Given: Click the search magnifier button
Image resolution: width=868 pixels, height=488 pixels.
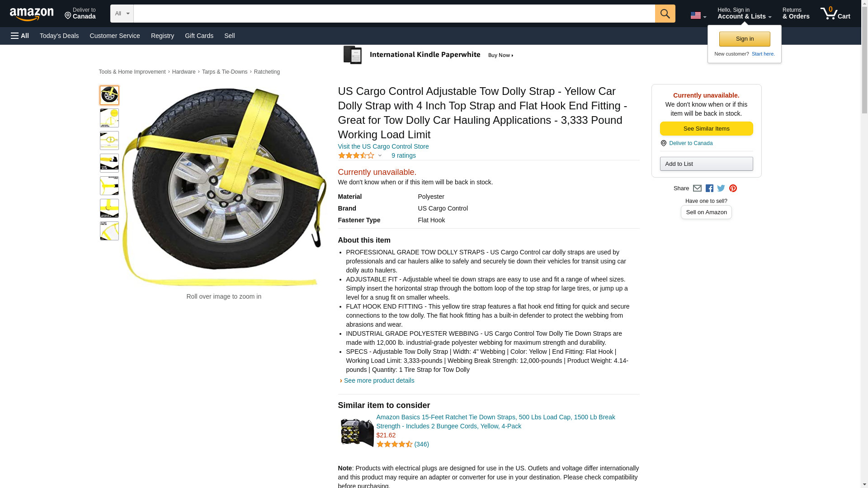Looking at the screenshot, I should click(665, 14).
